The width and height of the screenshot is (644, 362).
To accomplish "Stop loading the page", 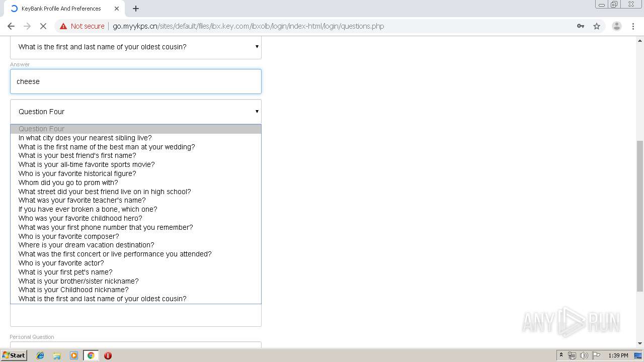I will pyautogui.click(x=43, y=26).
